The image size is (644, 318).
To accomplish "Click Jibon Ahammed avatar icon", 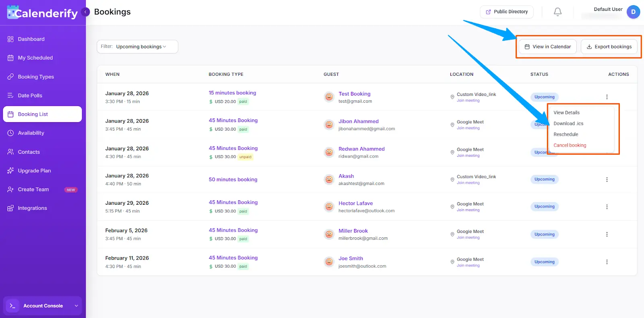I will [329, 125].
